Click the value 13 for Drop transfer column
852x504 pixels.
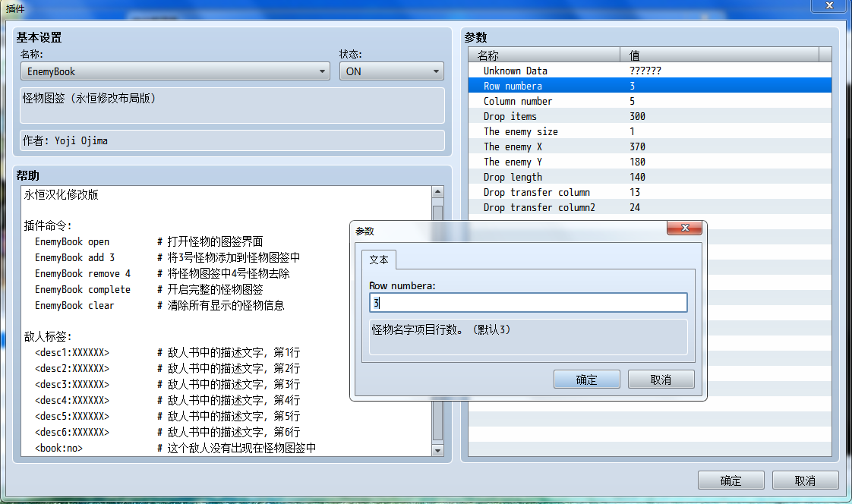(635, 192)
